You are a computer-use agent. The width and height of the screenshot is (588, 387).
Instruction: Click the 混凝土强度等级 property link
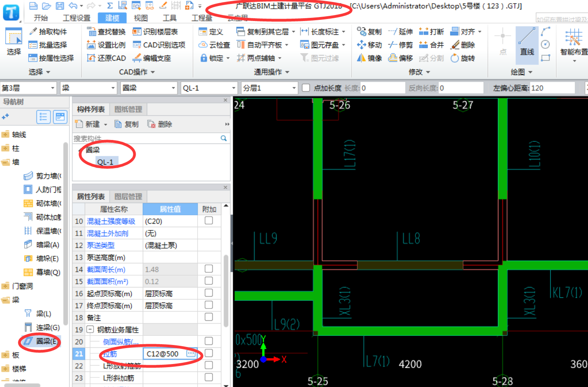[x=111, y=221]
